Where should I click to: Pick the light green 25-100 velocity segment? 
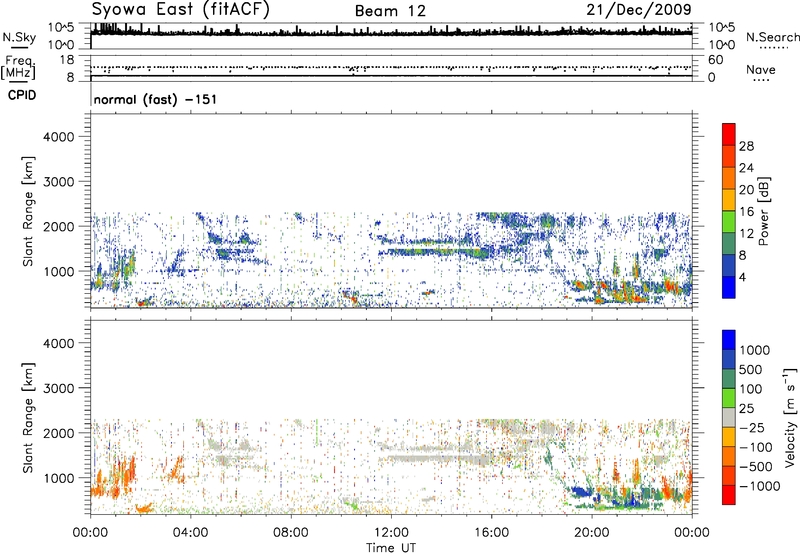(x=729, y=398)
